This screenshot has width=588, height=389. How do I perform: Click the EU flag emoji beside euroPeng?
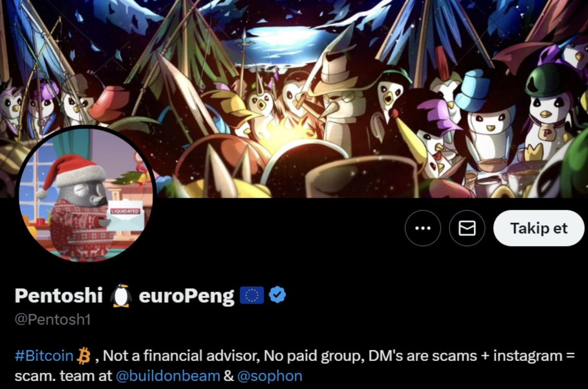coord(252,295)
